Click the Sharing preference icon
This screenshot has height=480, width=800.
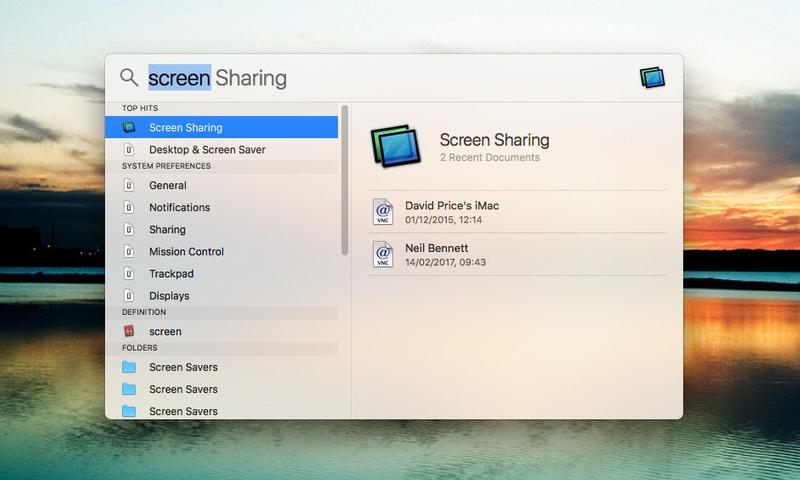pyautogui.click(x=129, y=230)
